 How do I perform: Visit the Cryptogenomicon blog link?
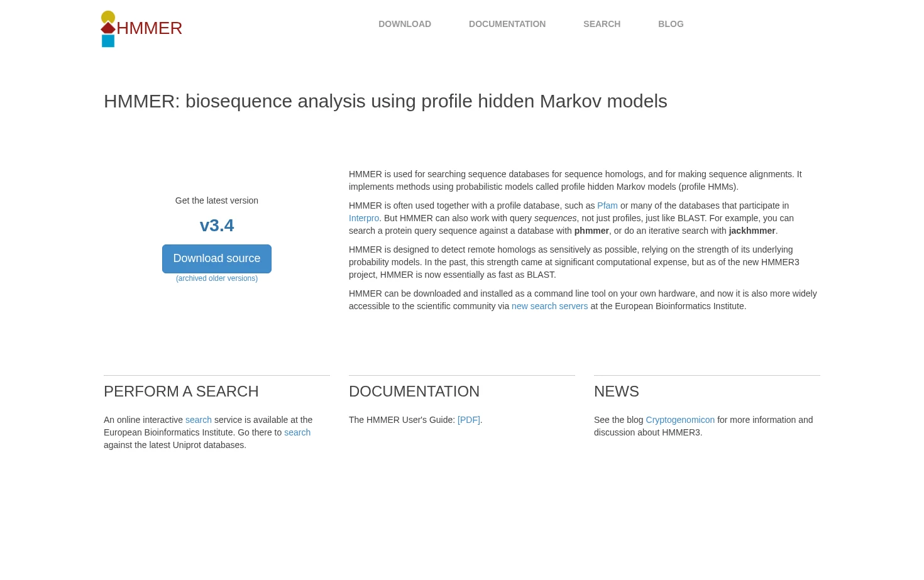coord(680,420)
